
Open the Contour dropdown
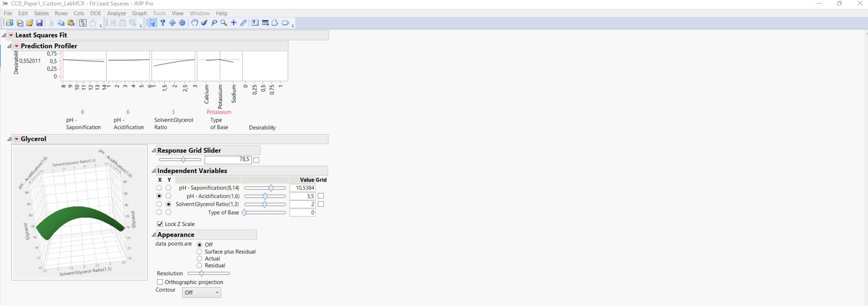[x=202, y=292]
